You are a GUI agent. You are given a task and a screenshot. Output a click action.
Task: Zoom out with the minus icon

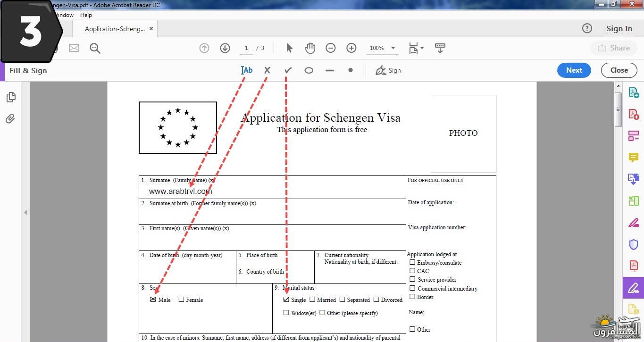click(x=331, y=48)
